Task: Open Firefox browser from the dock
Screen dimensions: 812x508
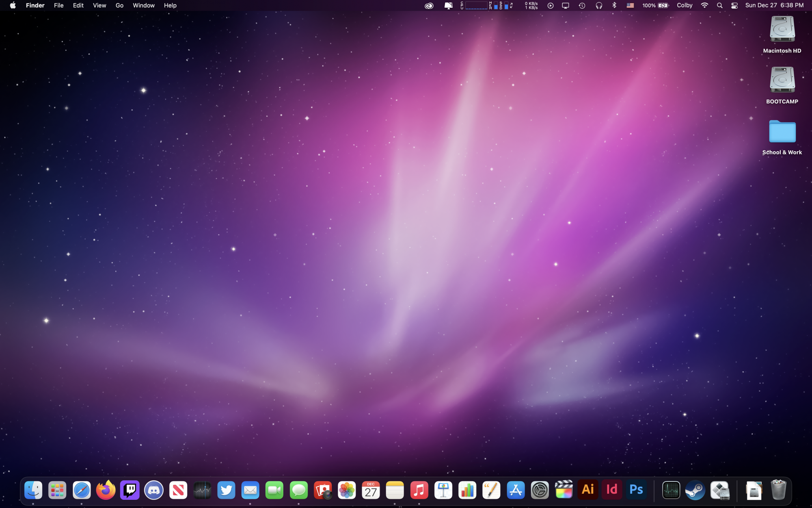Action: click(x=106, y=490)
